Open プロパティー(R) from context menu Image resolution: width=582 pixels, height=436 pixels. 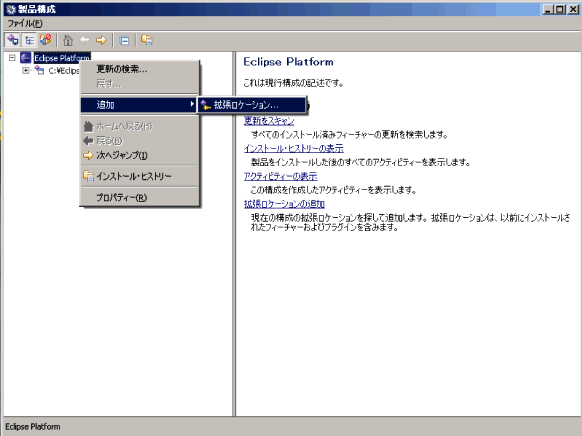[x=140, y=197]
